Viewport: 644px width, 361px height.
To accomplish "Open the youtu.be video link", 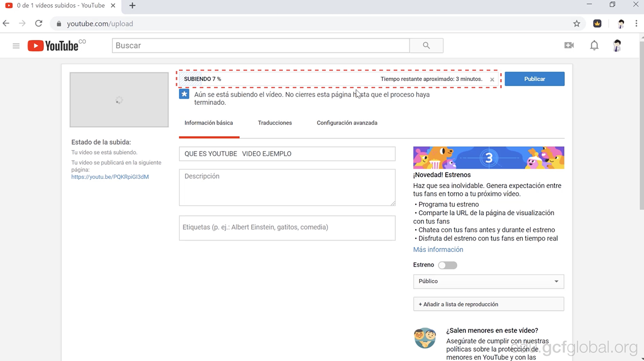I will coord(110,177).
